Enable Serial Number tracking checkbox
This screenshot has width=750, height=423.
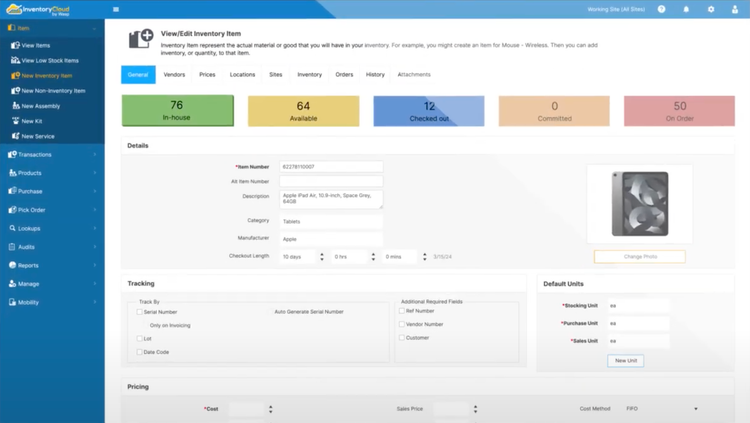pyautogui.click(x=139, y=312)
